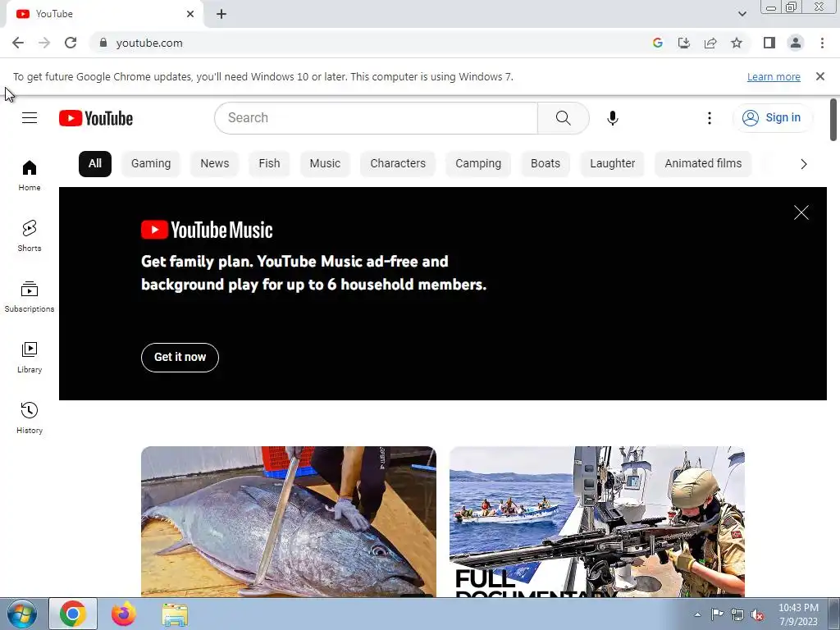
Task: Close the YouTube Music promo banner
Action: [801, 212]
